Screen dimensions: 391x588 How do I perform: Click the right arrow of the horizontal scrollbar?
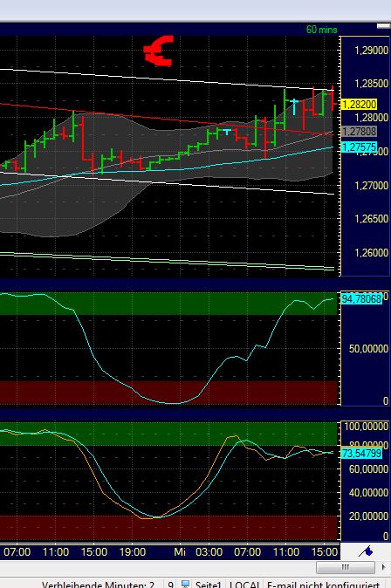(x=383, y=567)
